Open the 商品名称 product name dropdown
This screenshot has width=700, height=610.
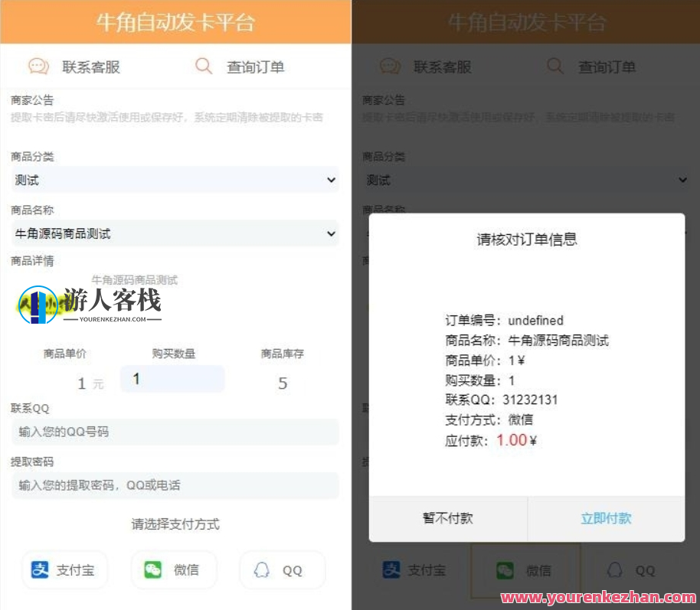173,233
